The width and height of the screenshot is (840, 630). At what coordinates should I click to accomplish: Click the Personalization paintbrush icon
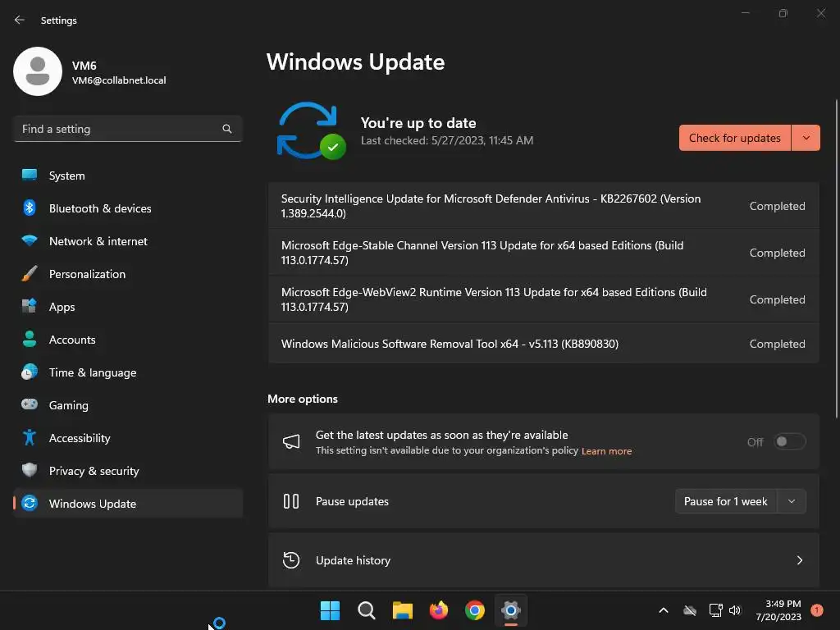point(30,274)
